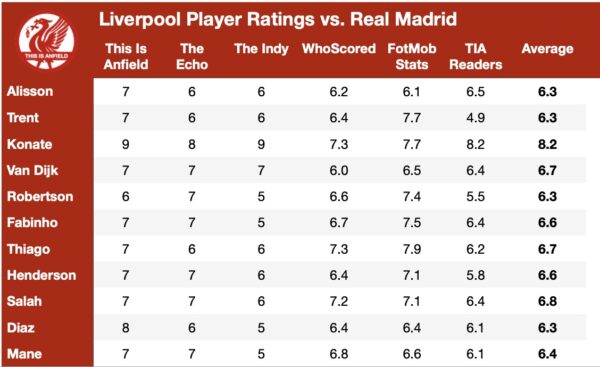Select the Alisson row label
The height and width of the screenshot is (367, 600).
pyautogui.click(x=30, y=91)
